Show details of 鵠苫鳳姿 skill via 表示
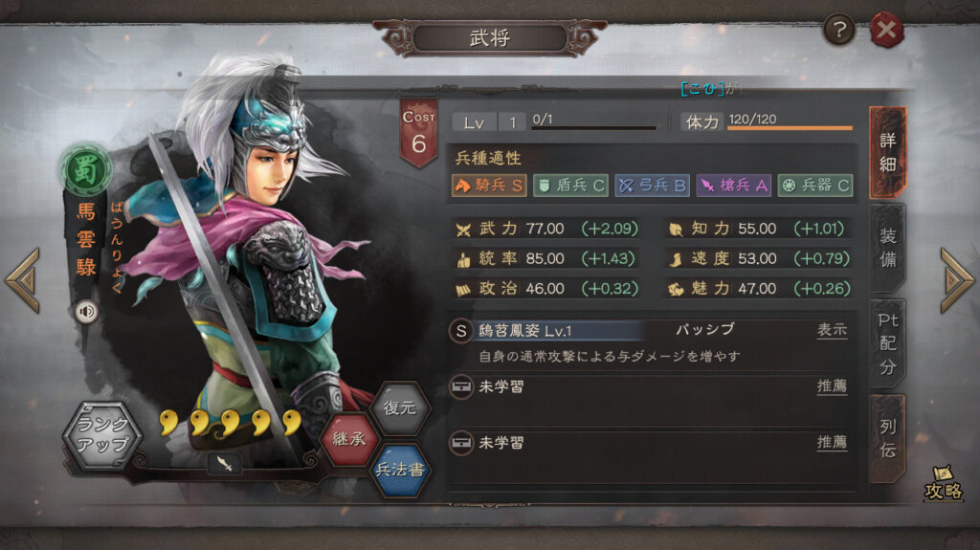 [x=832, y=330]
